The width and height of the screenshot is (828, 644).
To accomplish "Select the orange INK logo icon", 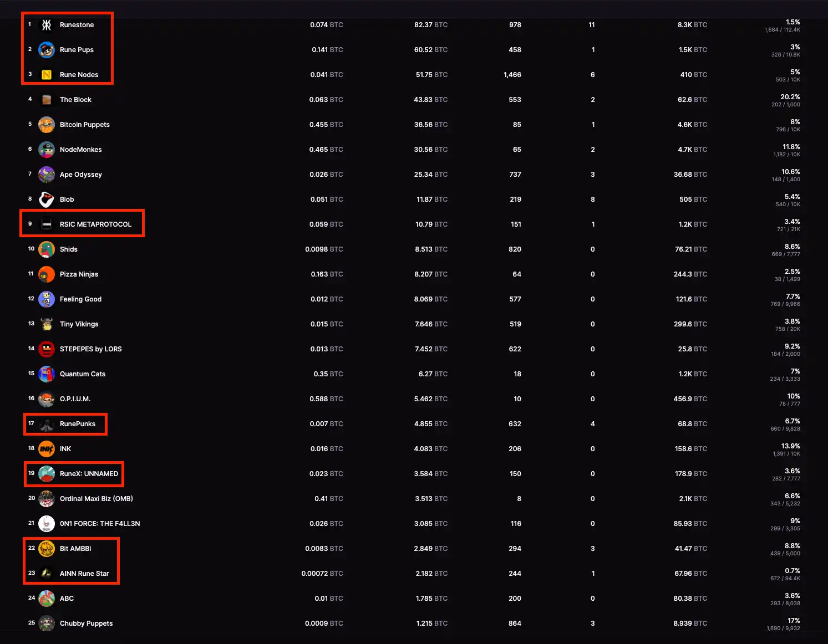I will (47, 449).
